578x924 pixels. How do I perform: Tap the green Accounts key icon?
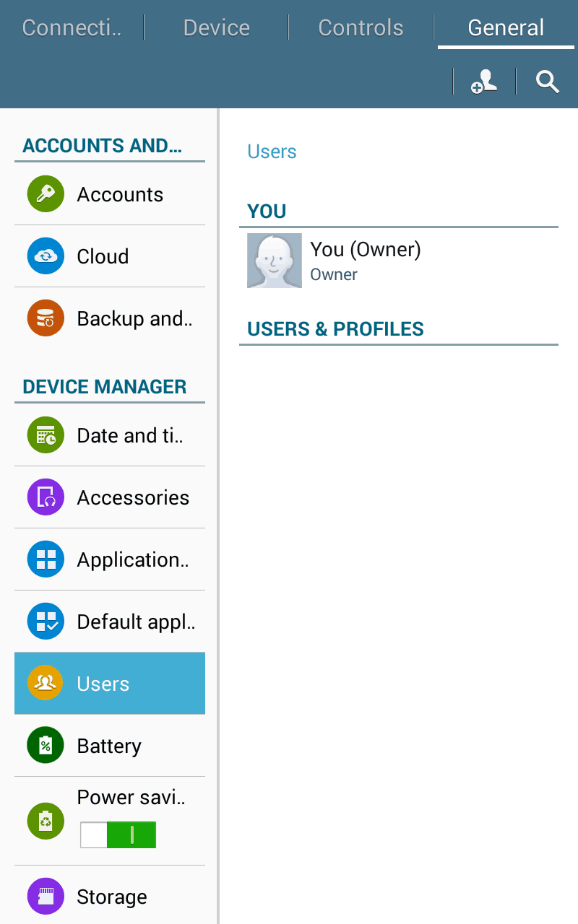46,194
